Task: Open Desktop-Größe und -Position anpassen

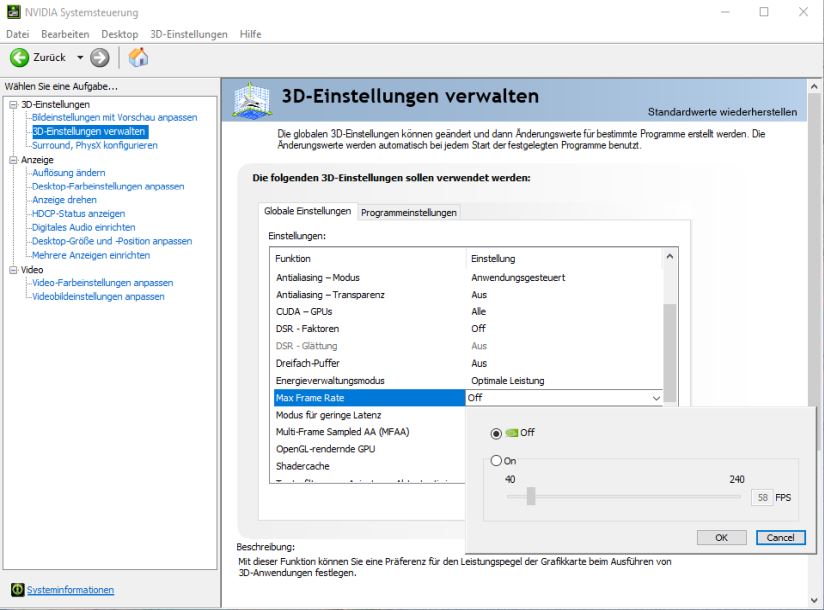Action: [x=112, y=241]
